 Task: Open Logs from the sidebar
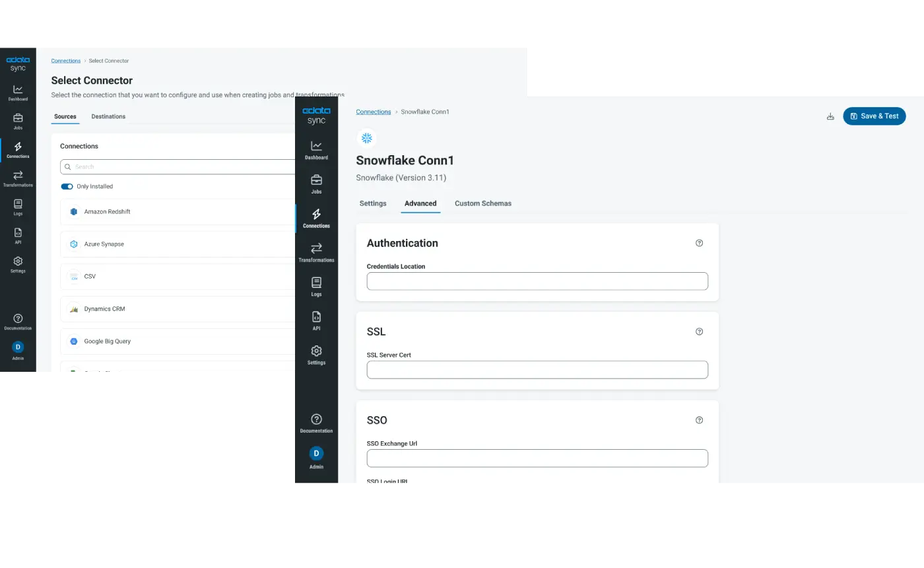pos(316,287)
